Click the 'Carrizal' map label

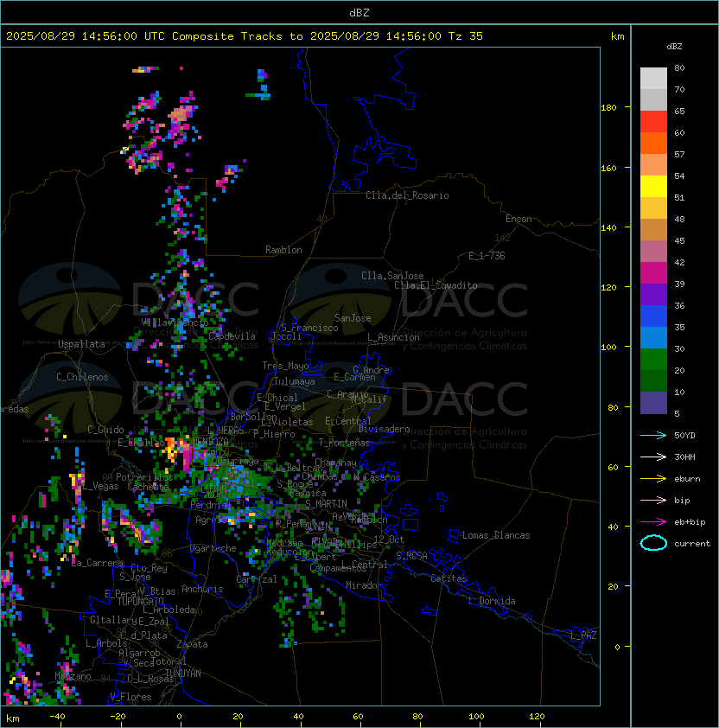257,579
